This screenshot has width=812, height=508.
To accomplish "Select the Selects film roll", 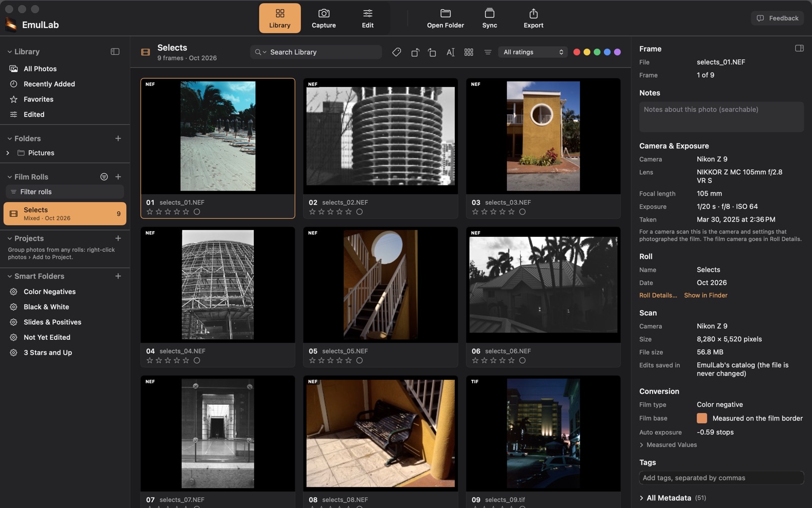I will point(65,213).
